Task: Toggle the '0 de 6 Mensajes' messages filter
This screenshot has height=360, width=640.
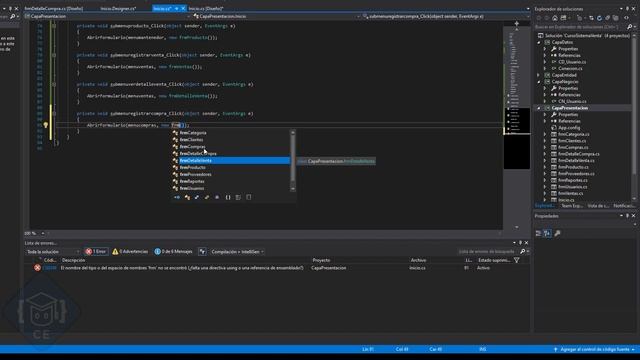Action: pos(173,251)
